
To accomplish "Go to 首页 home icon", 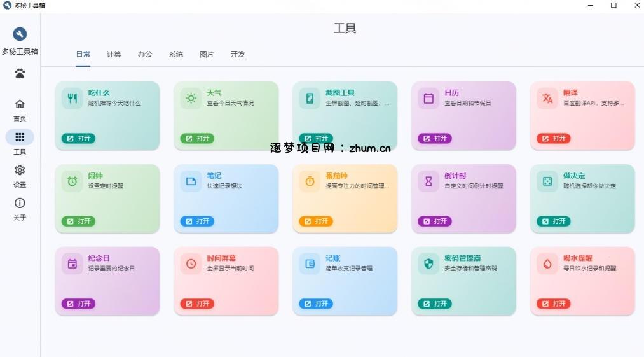I will pos(20,104).
